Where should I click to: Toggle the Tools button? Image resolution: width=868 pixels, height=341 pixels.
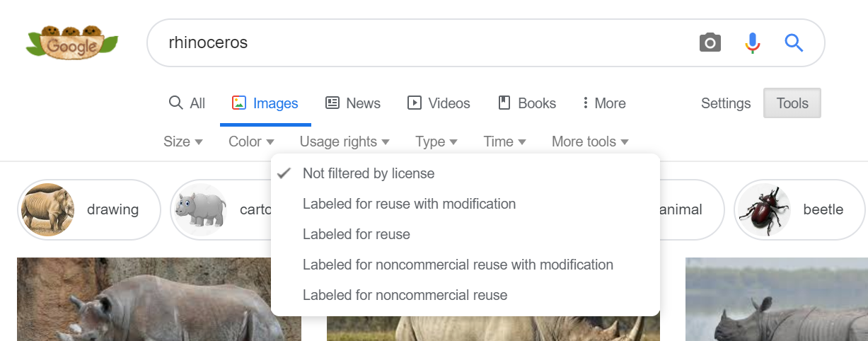click(792, 103)
